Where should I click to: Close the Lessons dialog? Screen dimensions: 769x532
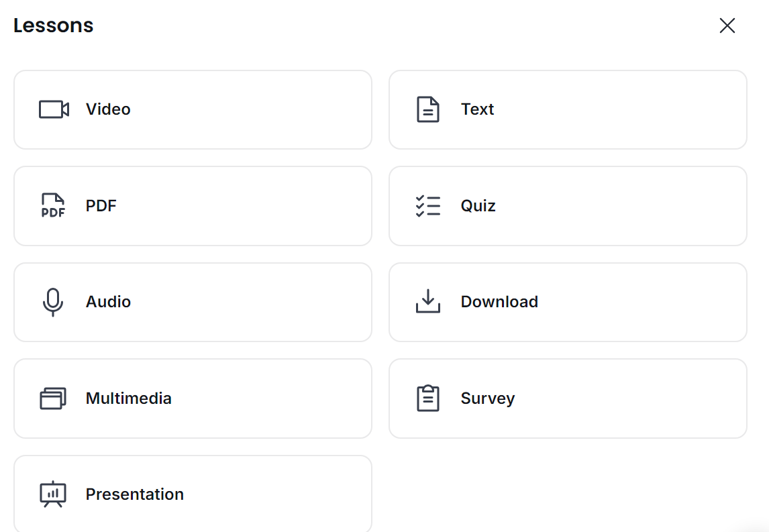pos(727,25)
